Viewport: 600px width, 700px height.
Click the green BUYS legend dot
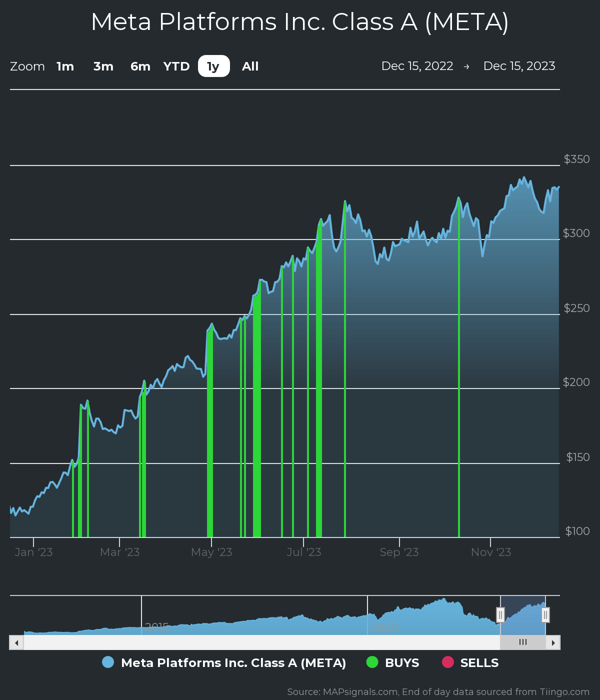(x=372, y=662)
